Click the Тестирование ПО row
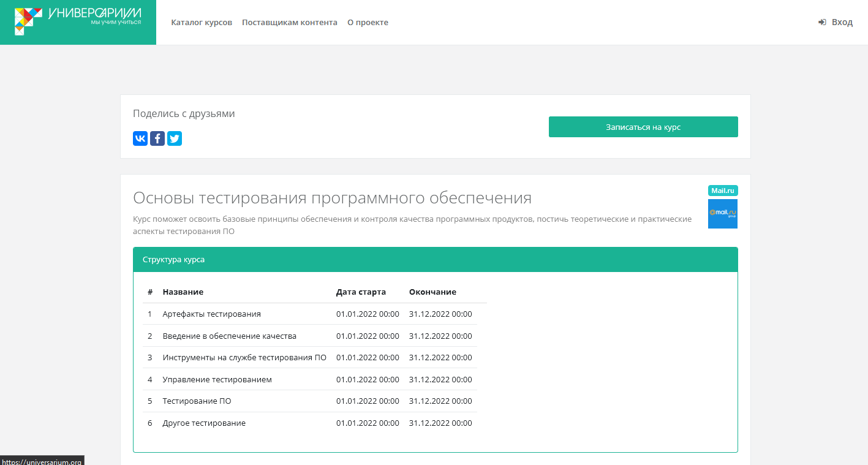The height and width of the screenshot is (465, 868). point(197,401)
